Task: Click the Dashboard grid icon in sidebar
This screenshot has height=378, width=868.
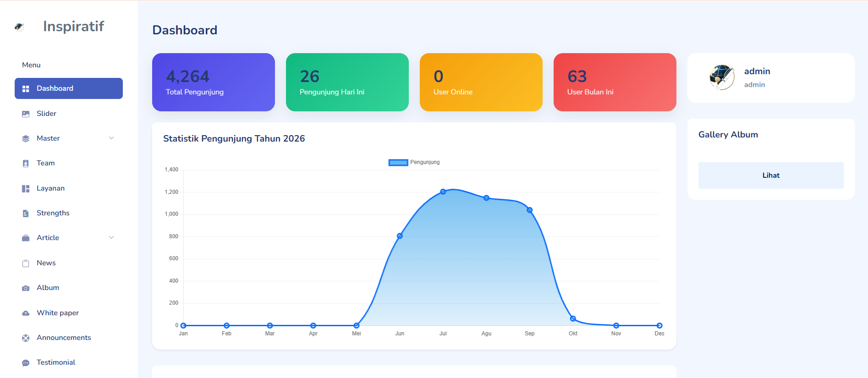Action: coord(26,88)
